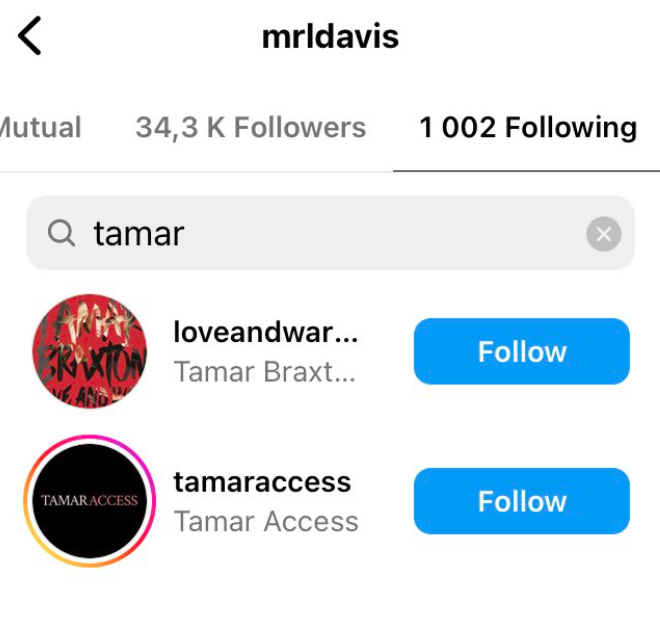660x626 pixels.
Task: Follow the tamaraccess account
Action: coord(522,501)
